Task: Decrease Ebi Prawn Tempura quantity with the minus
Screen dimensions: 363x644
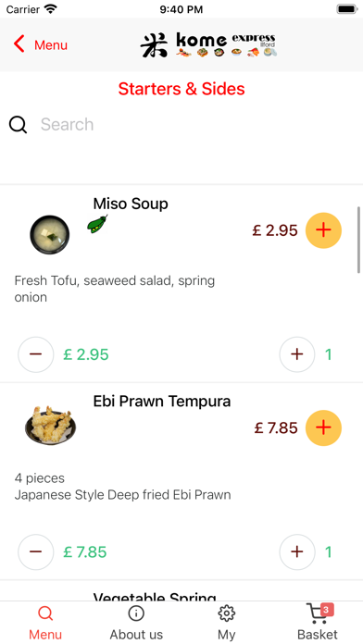Action: click(36, 551)
